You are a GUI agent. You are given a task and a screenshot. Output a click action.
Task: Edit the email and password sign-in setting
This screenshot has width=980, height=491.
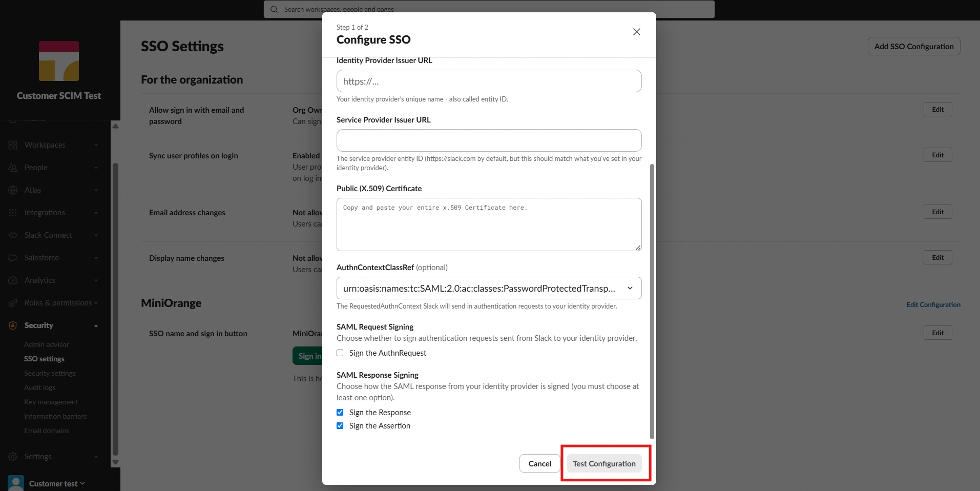tap(938, 109)
